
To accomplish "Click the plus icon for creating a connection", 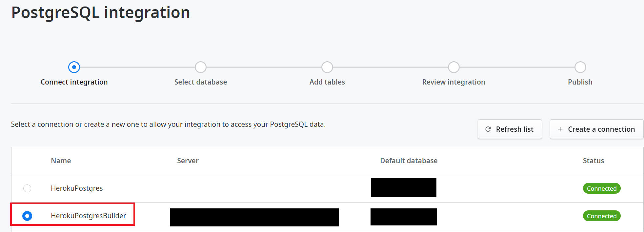I will point(560,129).
